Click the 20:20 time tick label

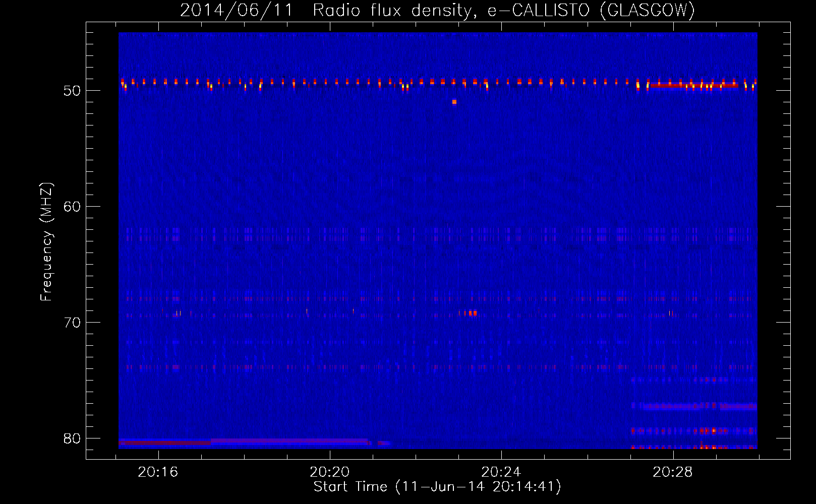(x=330, y=472)
